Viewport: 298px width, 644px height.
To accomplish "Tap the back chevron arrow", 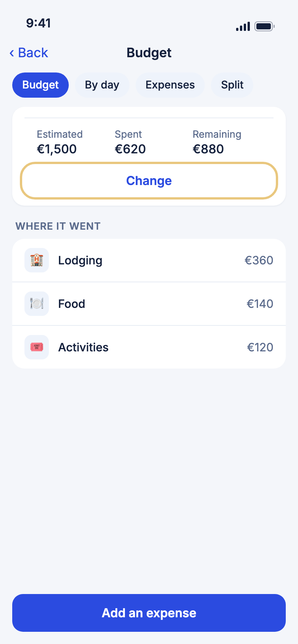I will point(12,53).
